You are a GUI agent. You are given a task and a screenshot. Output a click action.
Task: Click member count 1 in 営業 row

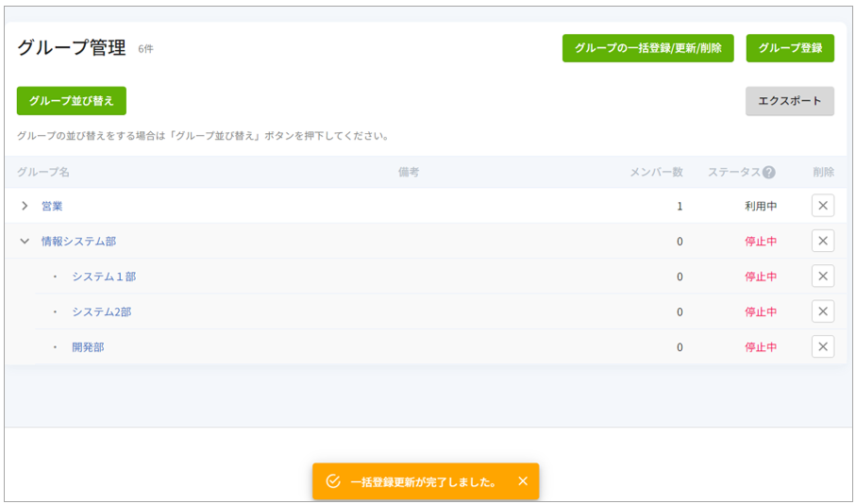(680, 207)
